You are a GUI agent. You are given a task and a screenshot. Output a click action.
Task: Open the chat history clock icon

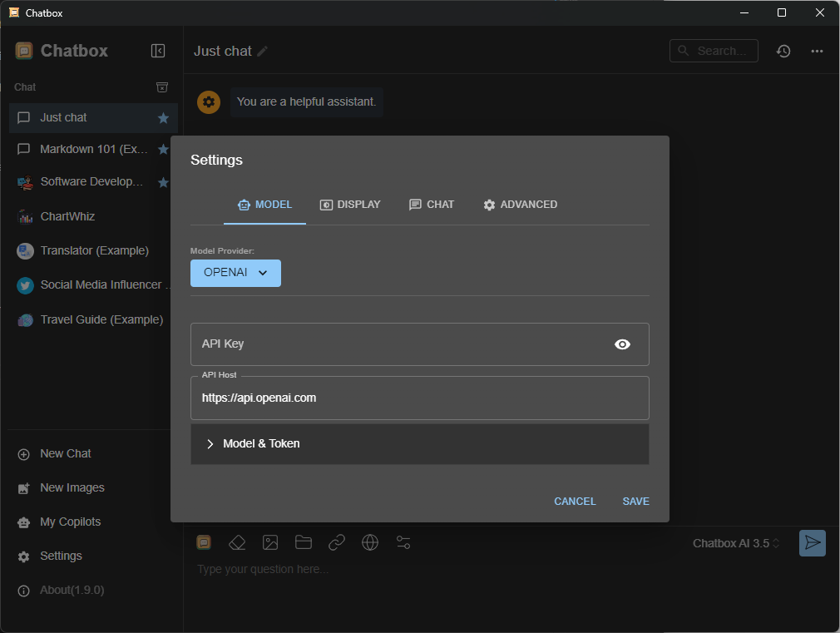(783, 51)
